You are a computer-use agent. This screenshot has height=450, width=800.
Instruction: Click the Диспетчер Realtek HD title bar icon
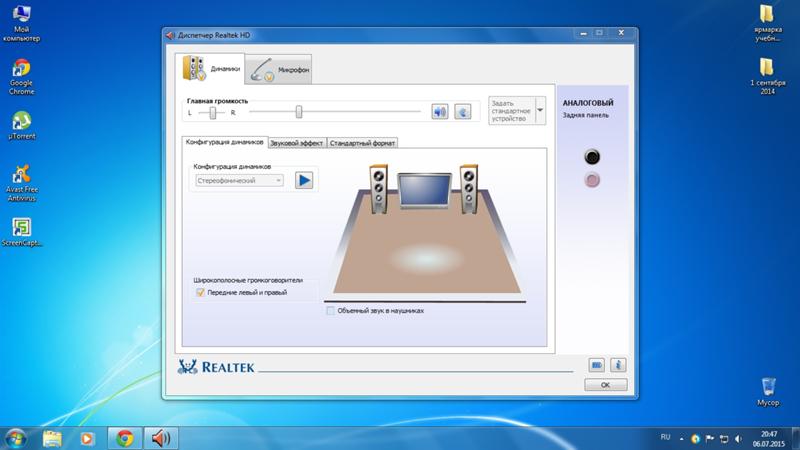tap(170, 35)
